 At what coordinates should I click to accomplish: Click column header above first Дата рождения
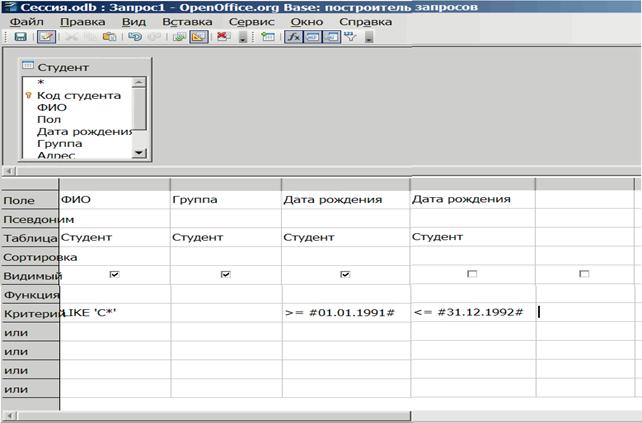346,184
